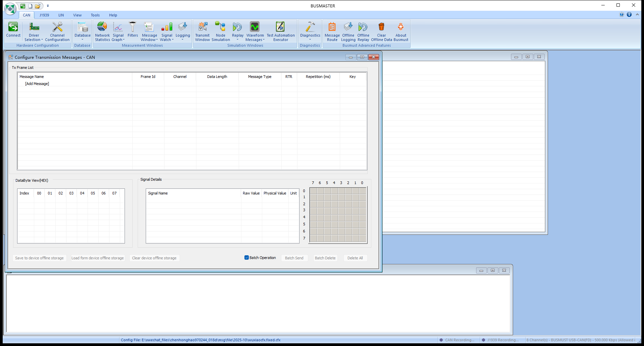Open the Message Window tool
The width and height of the screenshot is (644, 346).
[x=149, y=31]
